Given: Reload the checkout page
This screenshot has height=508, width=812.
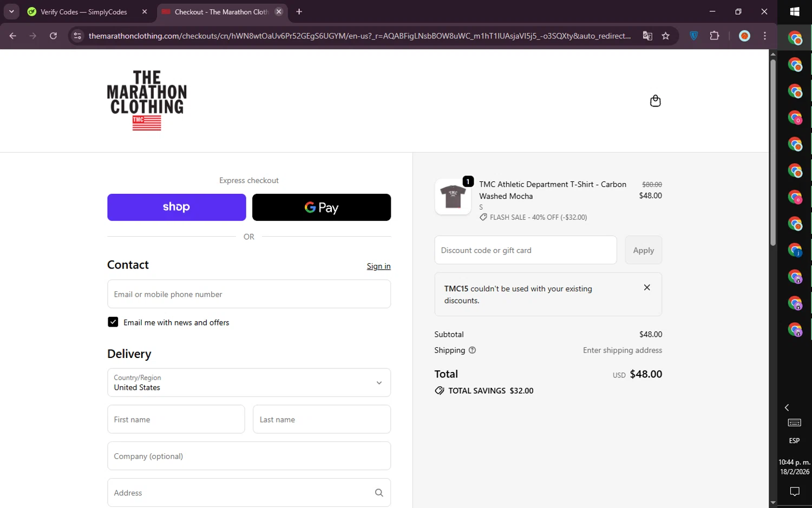Looking at the screenshot, I should click(x=53, y=36).
